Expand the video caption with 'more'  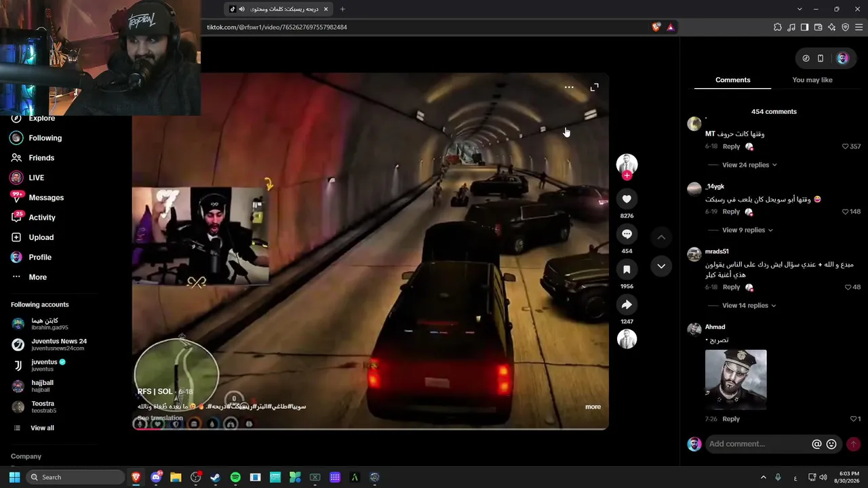[x=593, y=407]
